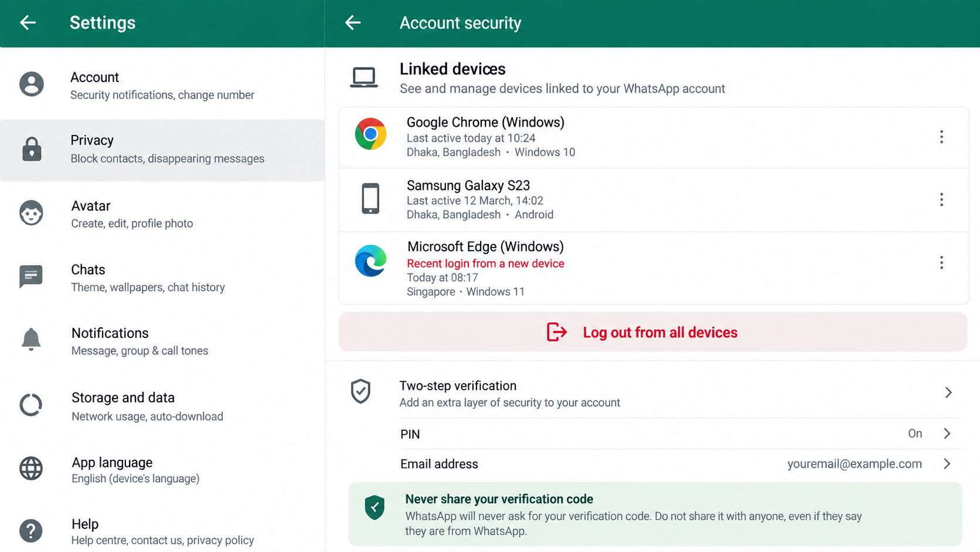Click the Email address row label
This screenshot has width=980, height=552.
tap(439, 464)
